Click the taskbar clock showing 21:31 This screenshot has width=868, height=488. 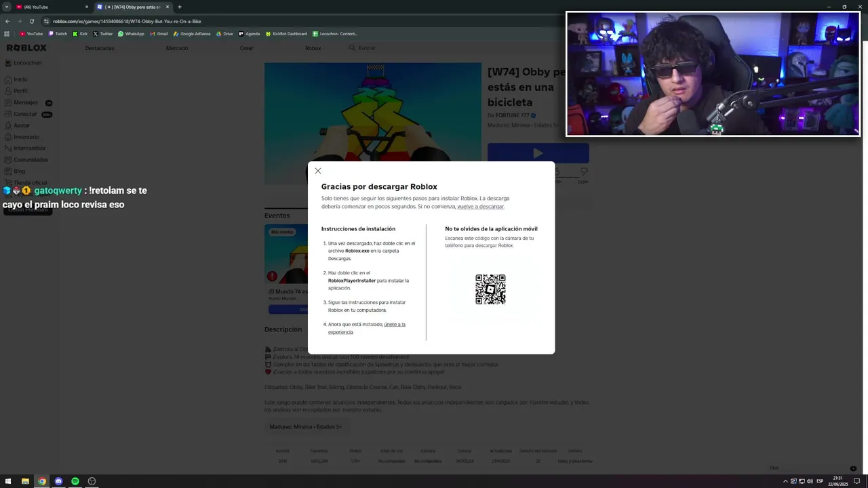click(838, 481)
